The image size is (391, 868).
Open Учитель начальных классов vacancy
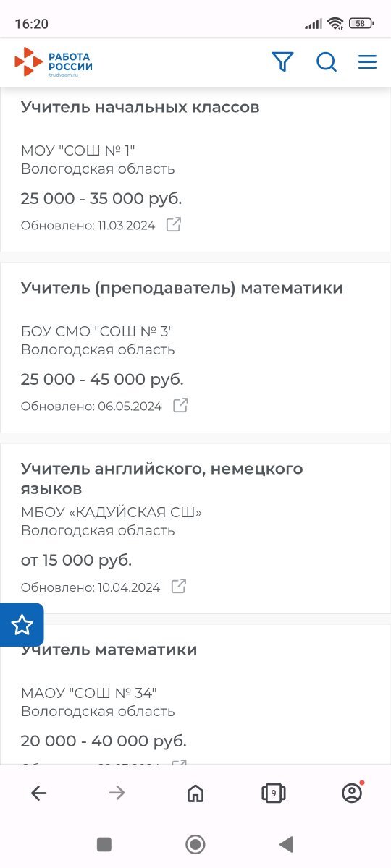140,107
